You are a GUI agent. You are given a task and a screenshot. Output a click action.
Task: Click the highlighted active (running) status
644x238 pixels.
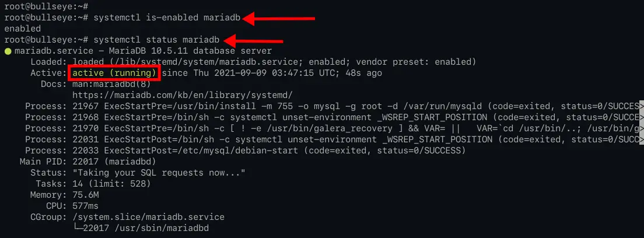pos(114,73)
